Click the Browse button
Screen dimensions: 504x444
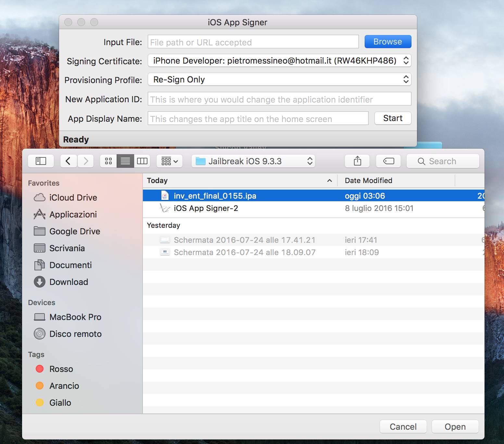click(x=388, y=42)
